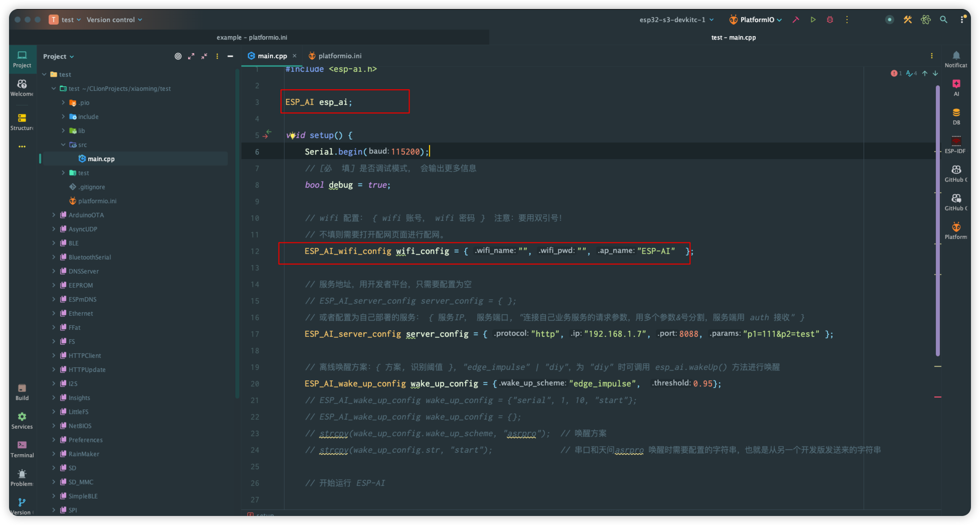Open Search Everywhere magnifier icon

tap(943, 20)
